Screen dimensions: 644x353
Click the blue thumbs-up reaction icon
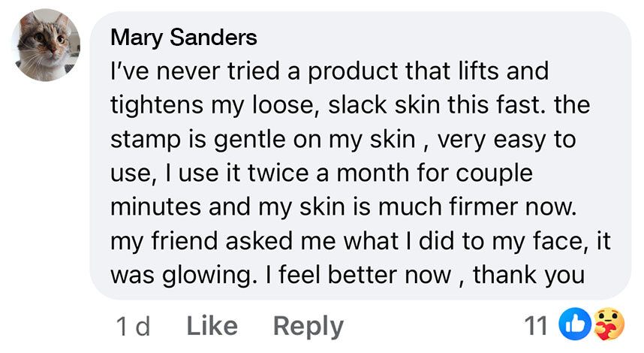coord(574,326)
